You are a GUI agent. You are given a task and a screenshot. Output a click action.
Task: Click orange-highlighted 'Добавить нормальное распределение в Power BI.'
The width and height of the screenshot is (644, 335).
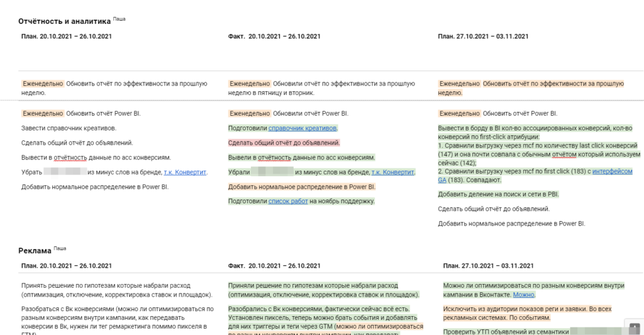point(302,186)
